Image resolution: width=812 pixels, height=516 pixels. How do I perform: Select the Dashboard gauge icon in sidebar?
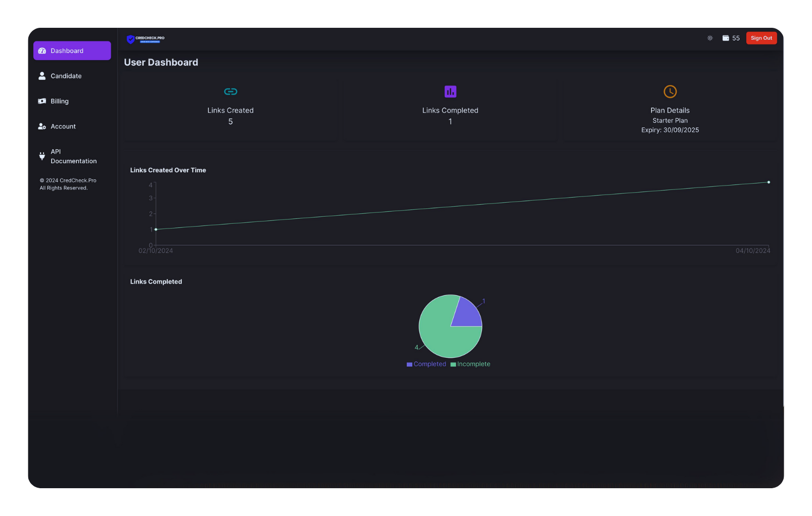click(x=42, y=51)
